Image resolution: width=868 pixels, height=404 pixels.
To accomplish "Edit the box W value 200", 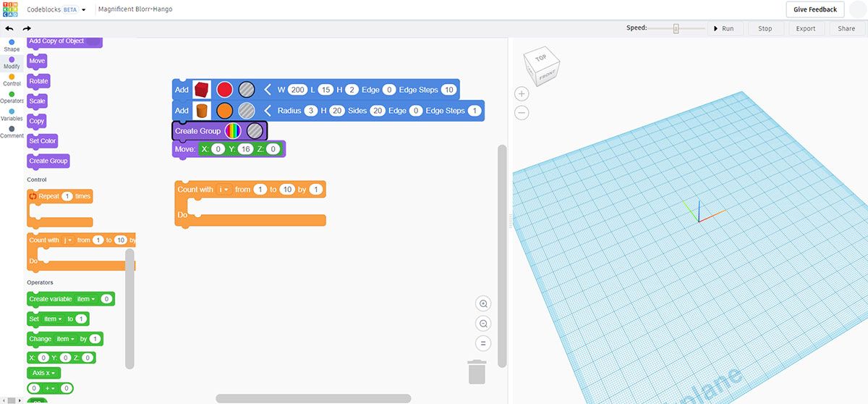I will (297, 90).
